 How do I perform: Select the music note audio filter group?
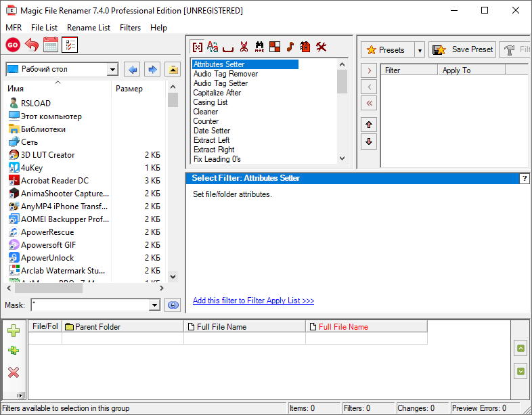[x=290, y=47]
